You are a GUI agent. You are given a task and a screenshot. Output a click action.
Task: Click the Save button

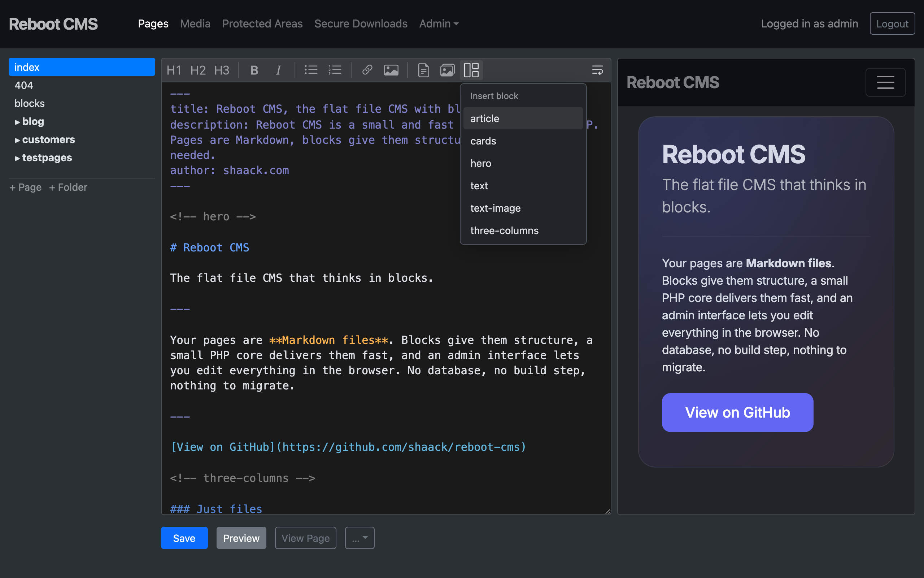click(184, 538)
